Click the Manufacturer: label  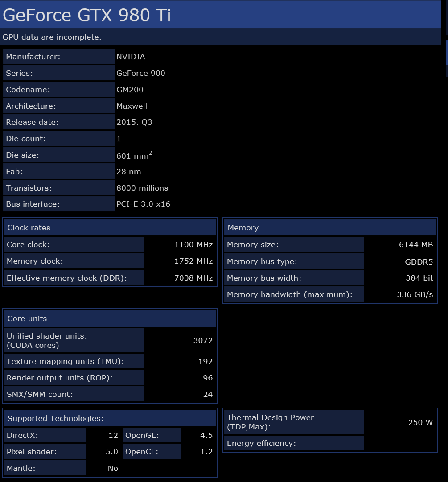click(59, 57)
